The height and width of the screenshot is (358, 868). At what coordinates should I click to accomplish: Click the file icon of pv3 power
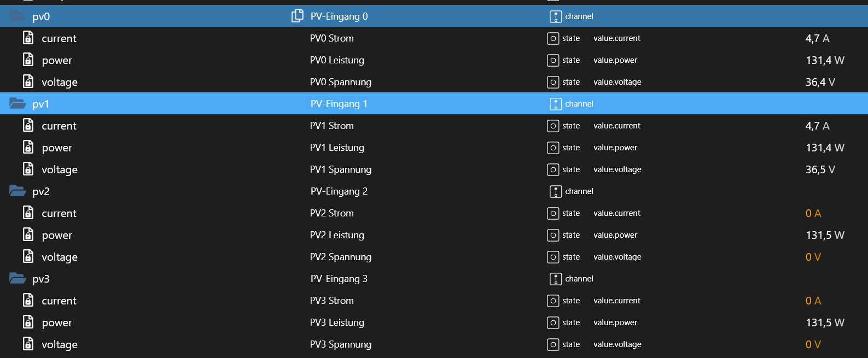(28, 322)
